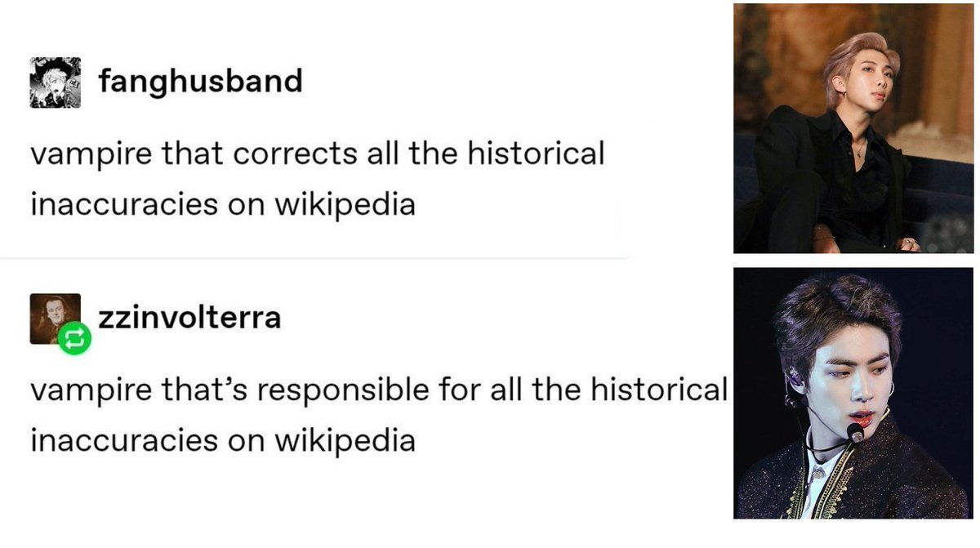Click "inaccuracies on wikipedia" in zzinvolterra's post
The image size is (980, 548).
[x=222, y=440]
